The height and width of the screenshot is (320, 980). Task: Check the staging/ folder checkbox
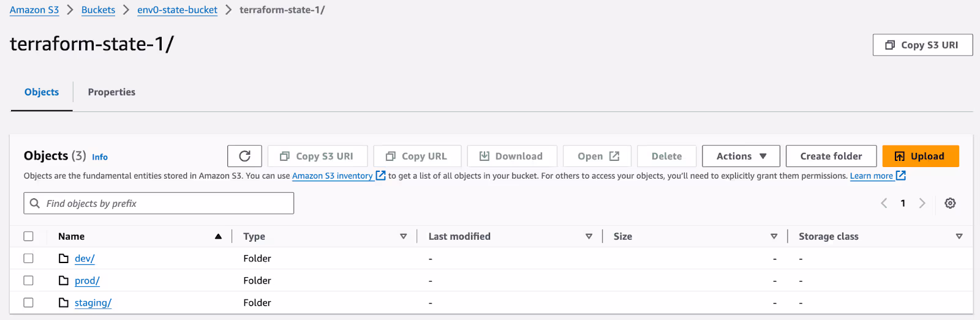[28, 302]
